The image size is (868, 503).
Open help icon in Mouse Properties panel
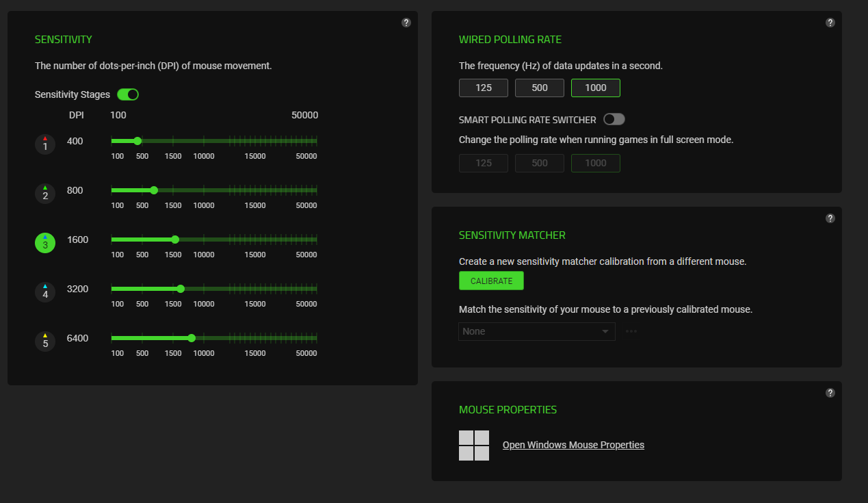pos(830,393)
